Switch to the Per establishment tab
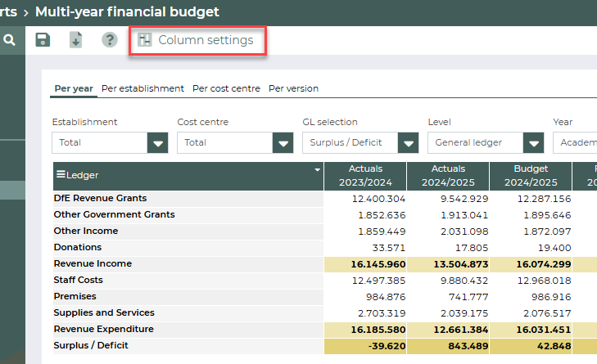 (x=142, y=88)
